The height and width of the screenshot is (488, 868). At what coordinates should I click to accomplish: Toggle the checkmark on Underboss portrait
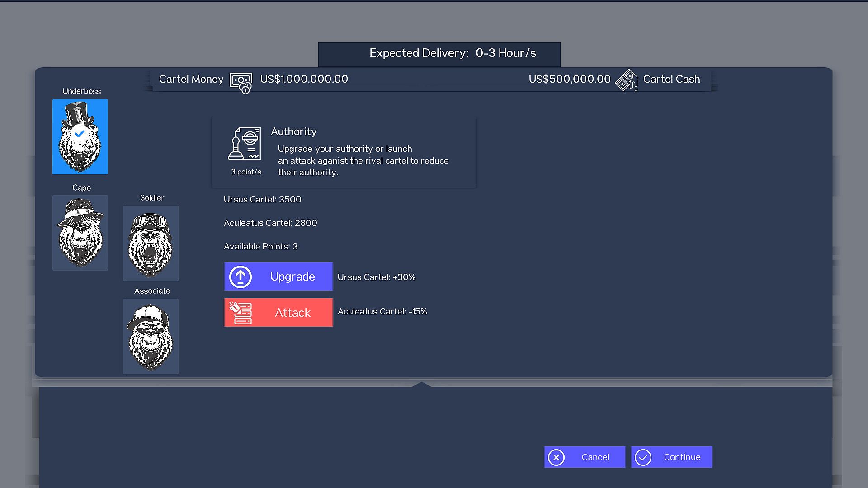[x=80, y=134]
